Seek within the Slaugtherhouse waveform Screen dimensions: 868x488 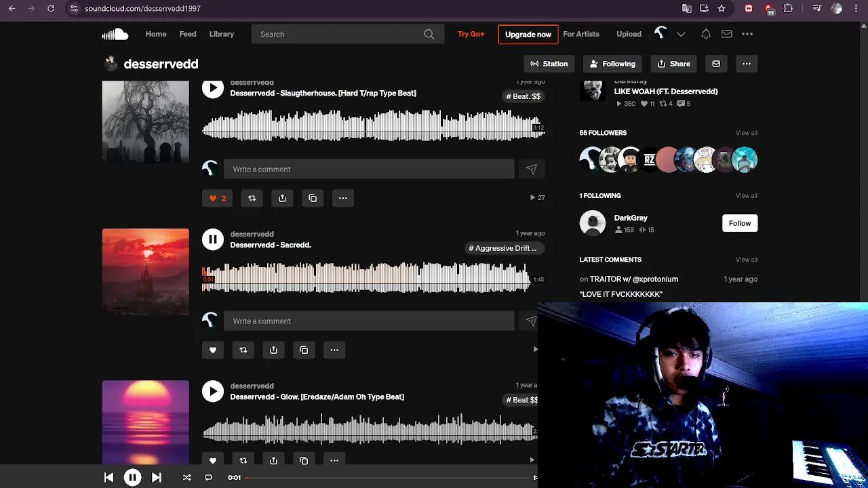374,127
